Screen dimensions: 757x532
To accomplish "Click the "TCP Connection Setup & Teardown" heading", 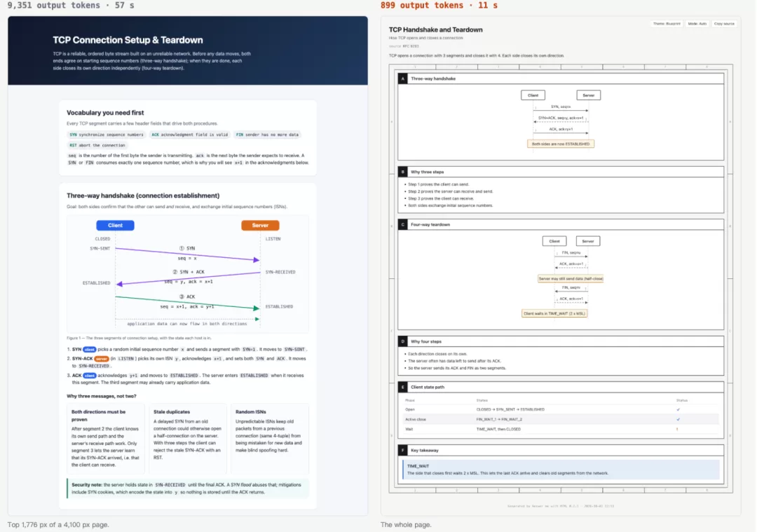I will tap(128, 40).
